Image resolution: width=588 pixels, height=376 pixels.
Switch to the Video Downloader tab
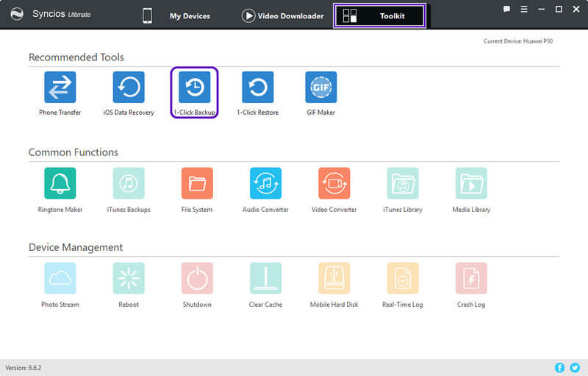point(283,15)
